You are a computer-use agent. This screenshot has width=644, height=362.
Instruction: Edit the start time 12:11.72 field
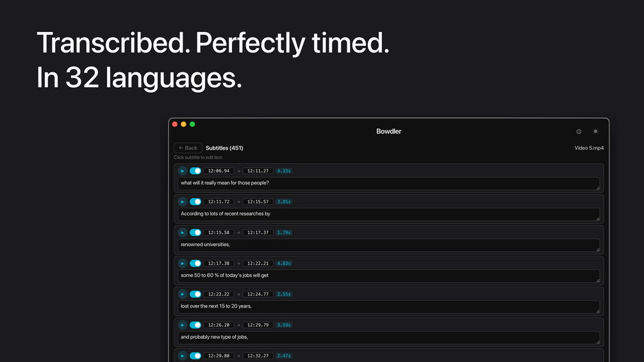pyautogui.click(x=219, y=202)
